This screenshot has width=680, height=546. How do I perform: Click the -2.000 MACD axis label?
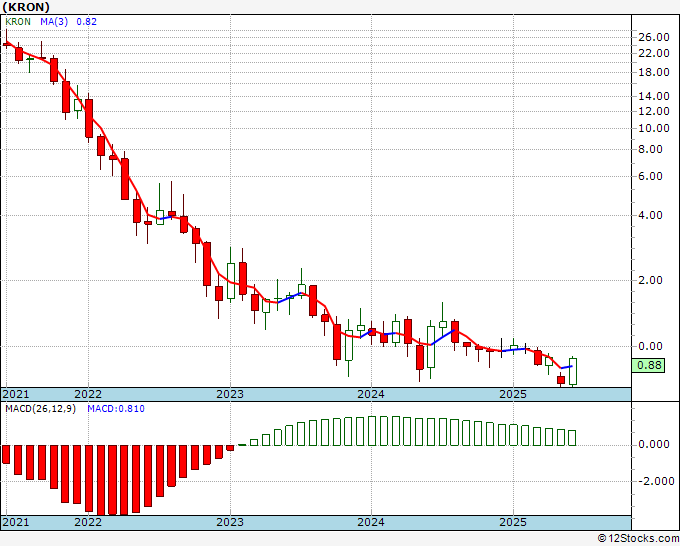coord(656,481)
